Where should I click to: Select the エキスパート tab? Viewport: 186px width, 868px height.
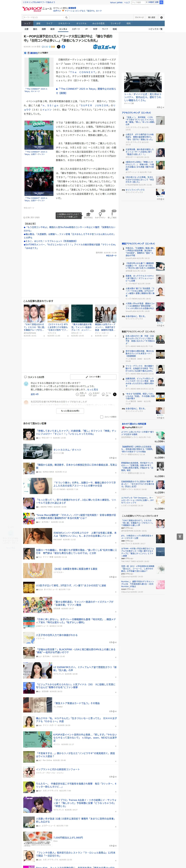point(64,24)
